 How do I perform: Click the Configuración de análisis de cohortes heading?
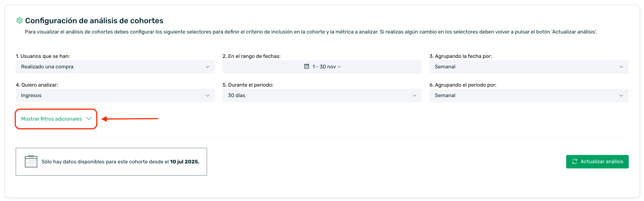tap(94, 21)
